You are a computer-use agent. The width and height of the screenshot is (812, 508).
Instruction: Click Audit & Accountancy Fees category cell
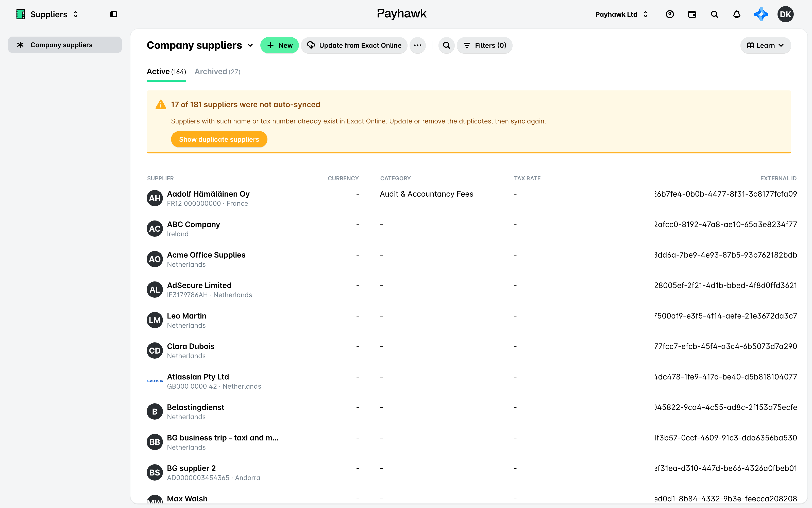427,194
